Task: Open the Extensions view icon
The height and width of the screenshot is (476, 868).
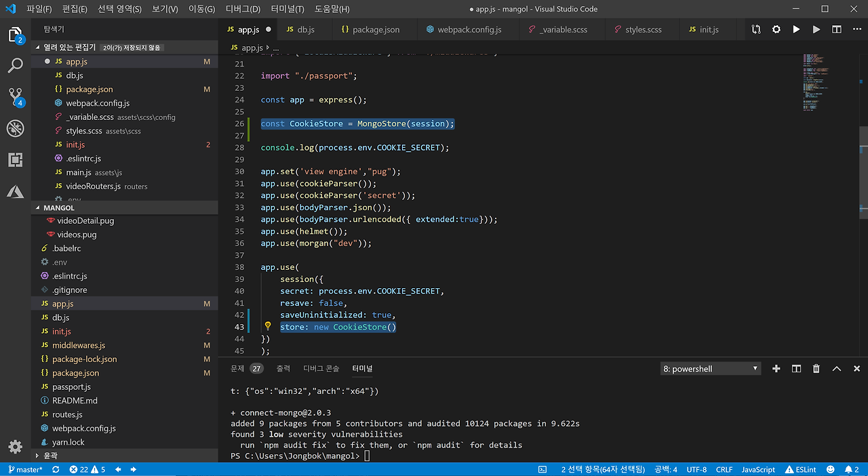Action: click(x=15, y=160)
